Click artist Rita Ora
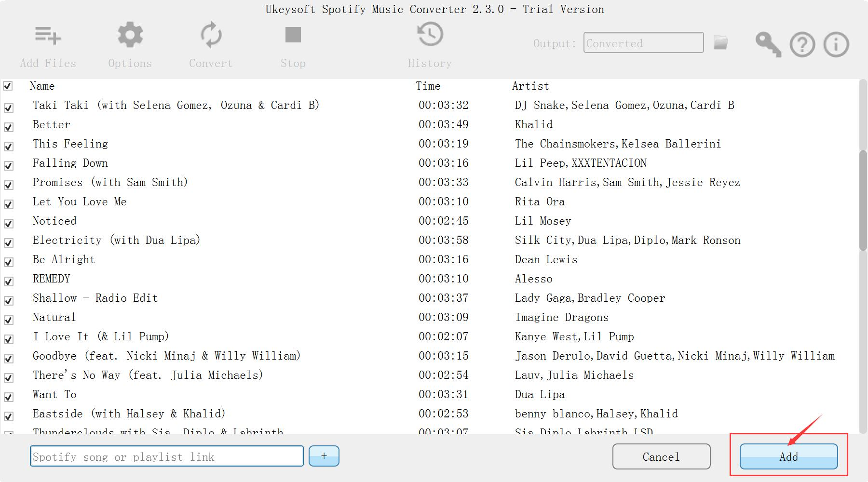Screen dimensions: 868x482 tap(540, 201)
